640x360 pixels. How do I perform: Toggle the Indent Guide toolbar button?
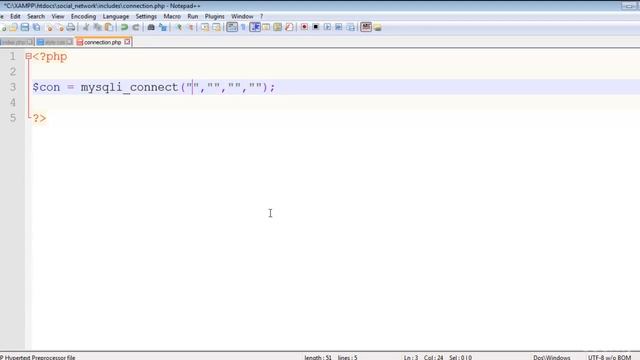pos(255,27)
